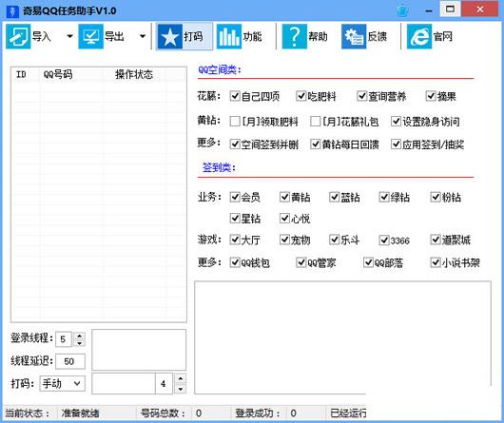Toggle the 自己四项 checkbox

pos(235,96)
